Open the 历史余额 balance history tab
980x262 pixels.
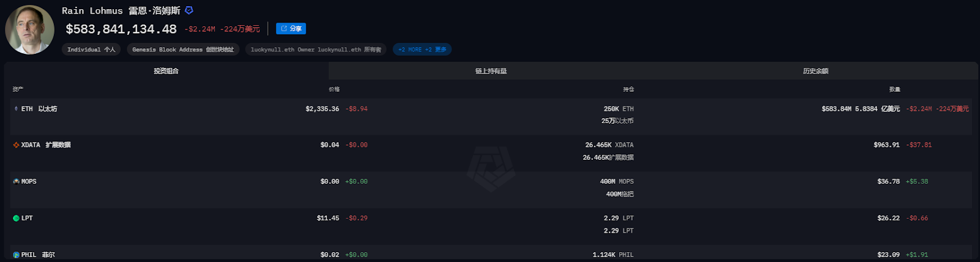tap(815, 71)
